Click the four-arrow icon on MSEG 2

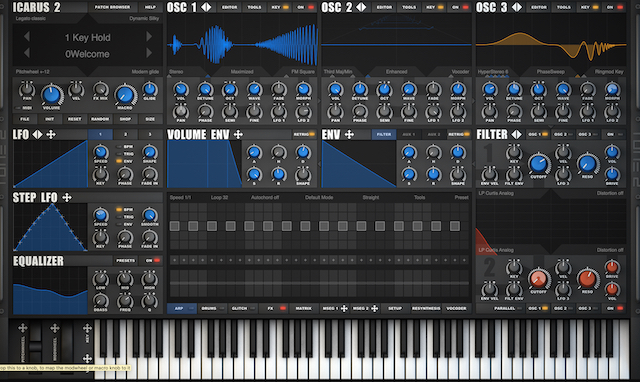[374, 309]
